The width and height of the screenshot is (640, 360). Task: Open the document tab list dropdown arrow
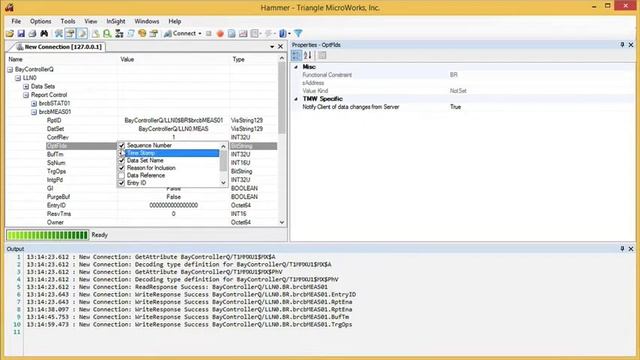[272, 47]
